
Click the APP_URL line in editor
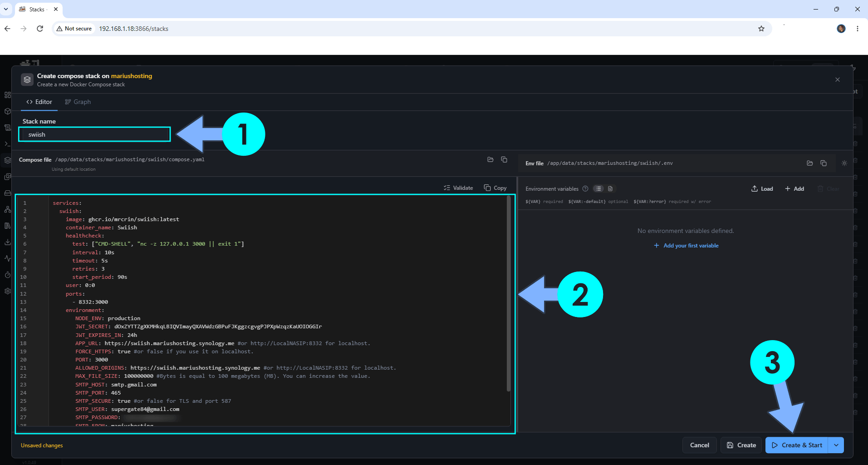tap(223, 343)
